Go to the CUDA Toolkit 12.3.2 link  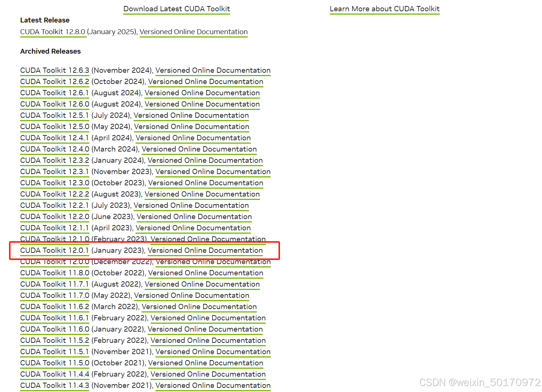click(55, 160)
